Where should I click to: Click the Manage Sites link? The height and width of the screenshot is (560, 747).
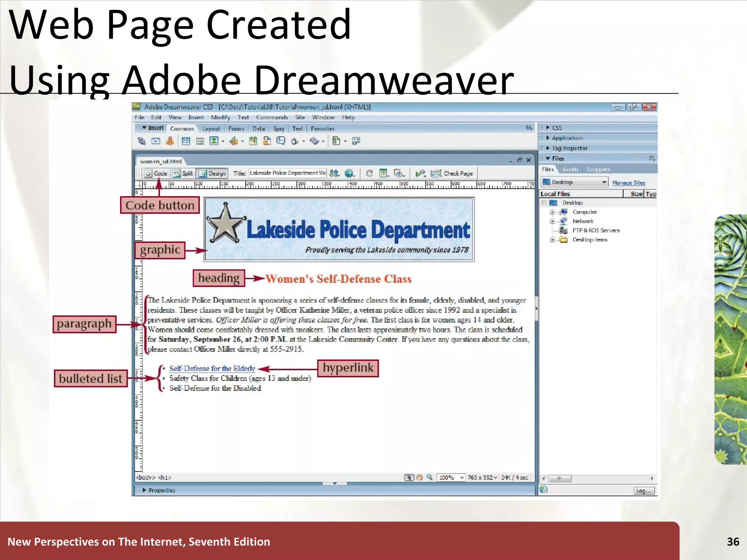628,183
